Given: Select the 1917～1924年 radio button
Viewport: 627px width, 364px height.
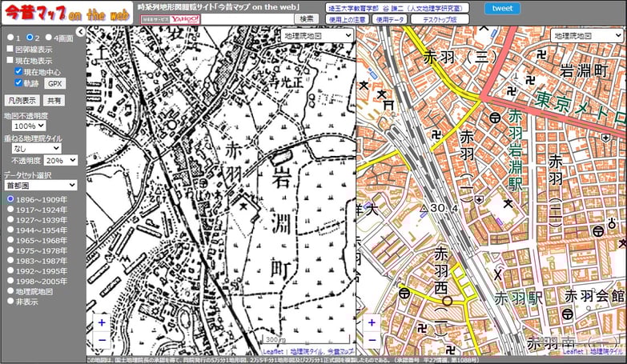Looking at the screenshot, I should [x=10, y=210].
